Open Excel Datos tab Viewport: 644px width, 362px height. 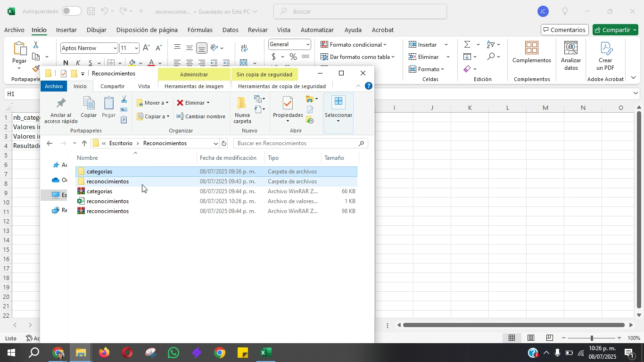coord(230,30)
